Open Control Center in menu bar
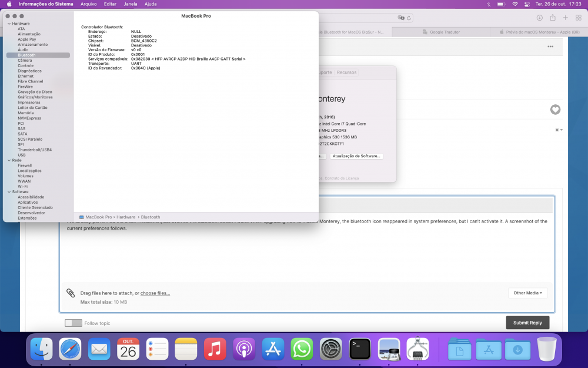The width and height of the screenshot is (588, 368). click(527, 4)
